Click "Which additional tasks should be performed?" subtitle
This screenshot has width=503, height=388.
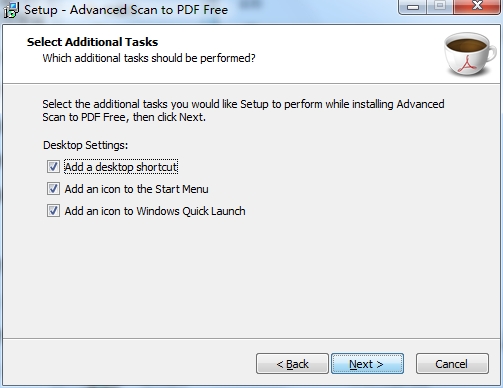pos(149,58)
